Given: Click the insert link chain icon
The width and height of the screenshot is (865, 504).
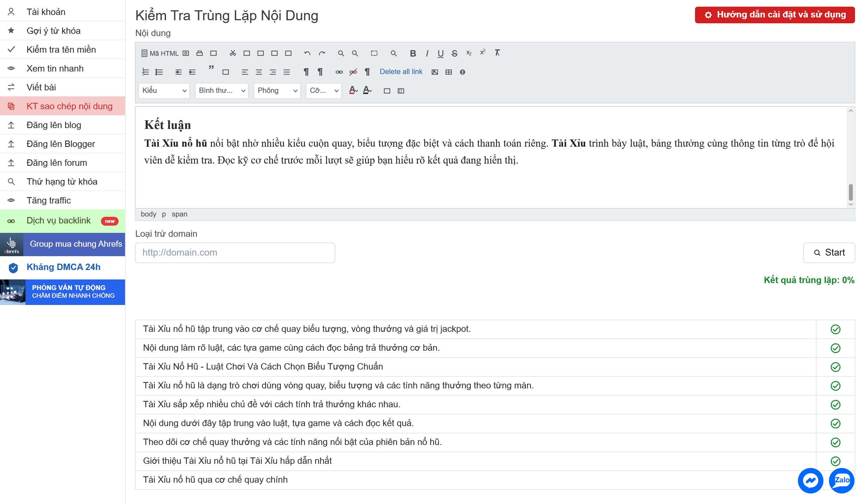Looking at the screenshot, I should (339, 72).
